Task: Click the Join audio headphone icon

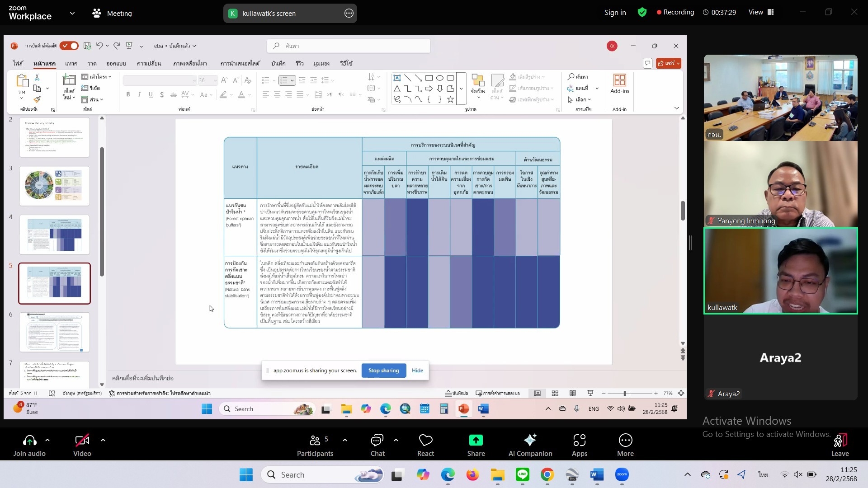Action: tap(29, 440)
